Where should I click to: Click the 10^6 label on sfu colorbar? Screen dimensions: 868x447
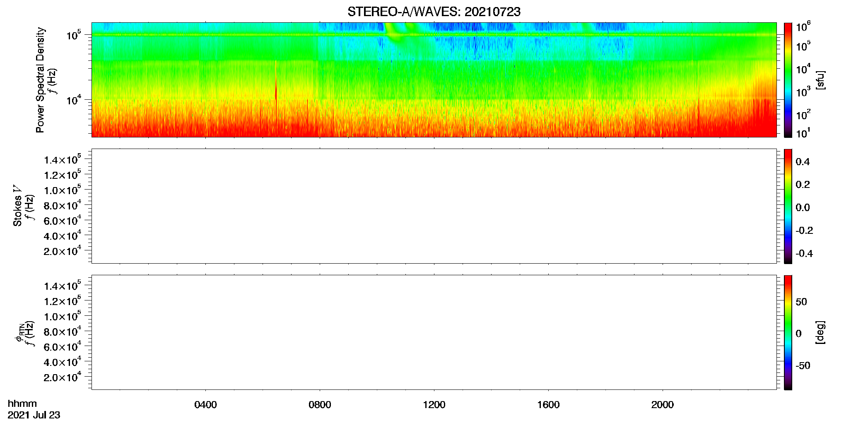click(803, 27)
